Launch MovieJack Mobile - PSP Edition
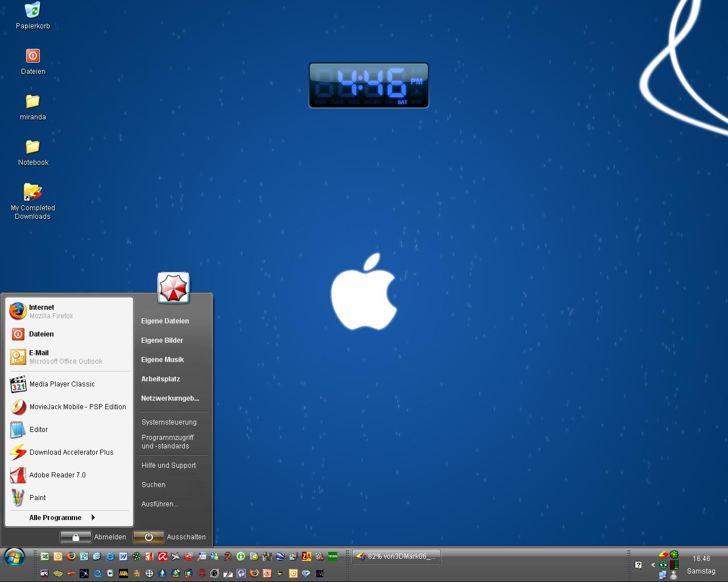This screenshot has width=728, height=582. point(69,407)
